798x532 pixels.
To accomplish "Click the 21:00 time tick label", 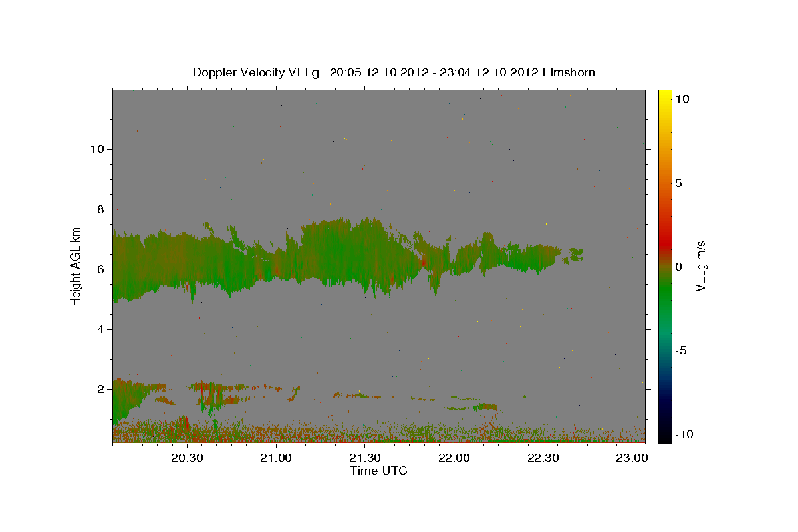I will tap(276, 458).
